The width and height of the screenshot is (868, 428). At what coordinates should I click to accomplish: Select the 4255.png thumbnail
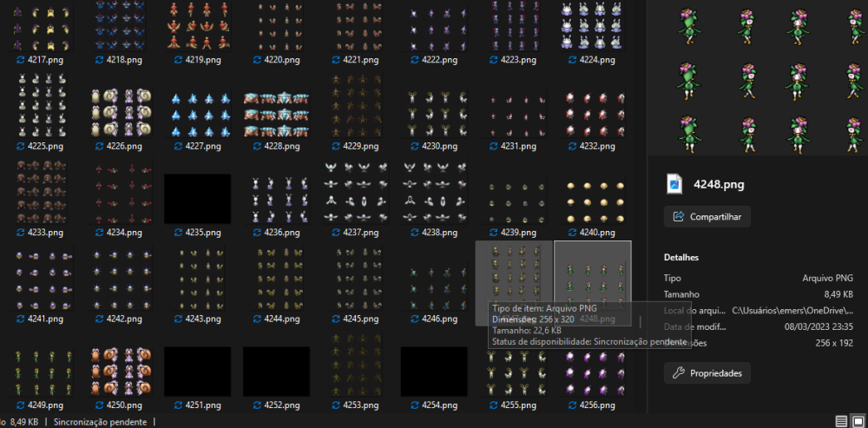[x=514, y=372]
